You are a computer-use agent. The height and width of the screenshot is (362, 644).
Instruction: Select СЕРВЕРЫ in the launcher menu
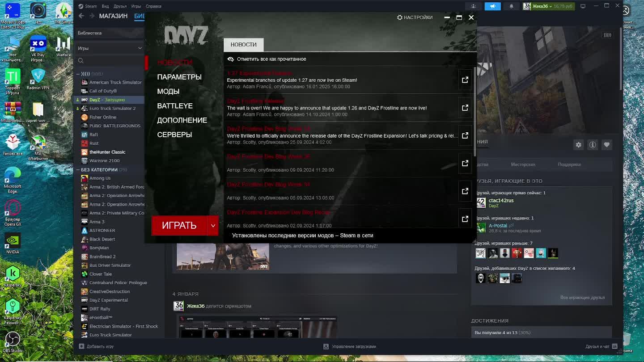174,135
